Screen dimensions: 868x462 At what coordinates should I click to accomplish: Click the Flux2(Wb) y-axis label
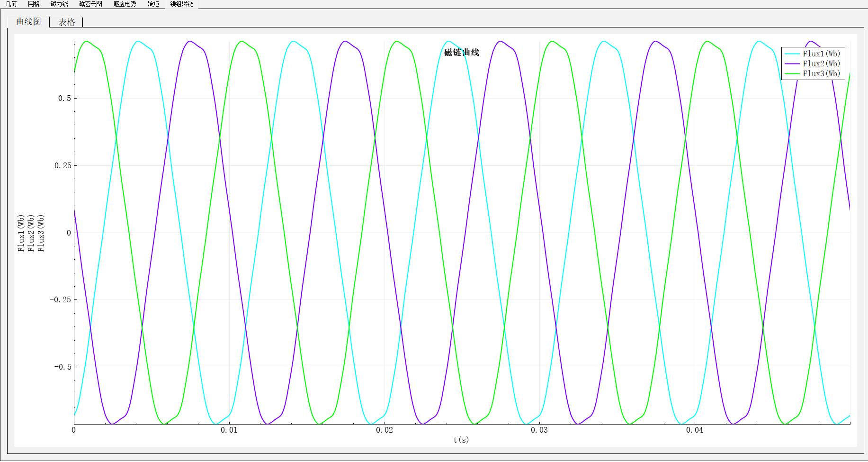pos(31,233)
